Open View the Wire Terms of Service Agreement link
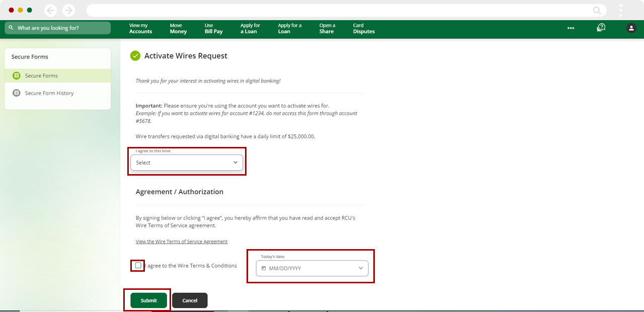This screenshot has width=644, height=312. click(182, 242)
